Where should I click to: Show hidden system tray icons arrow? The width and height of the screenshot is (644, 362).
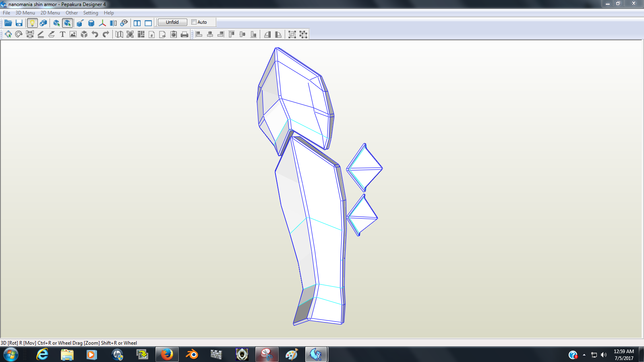click(584, 355)
